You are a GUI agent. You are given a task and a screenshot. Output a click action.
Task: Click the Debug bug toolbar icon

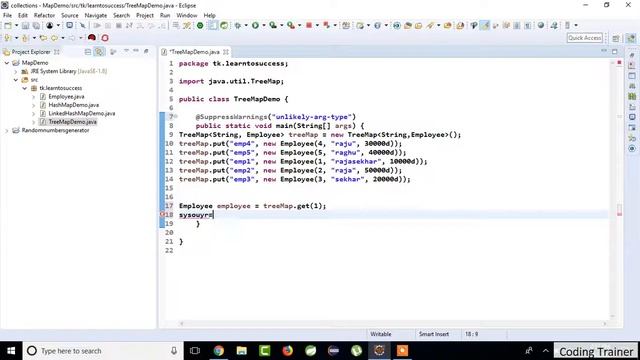click(238, 25)
